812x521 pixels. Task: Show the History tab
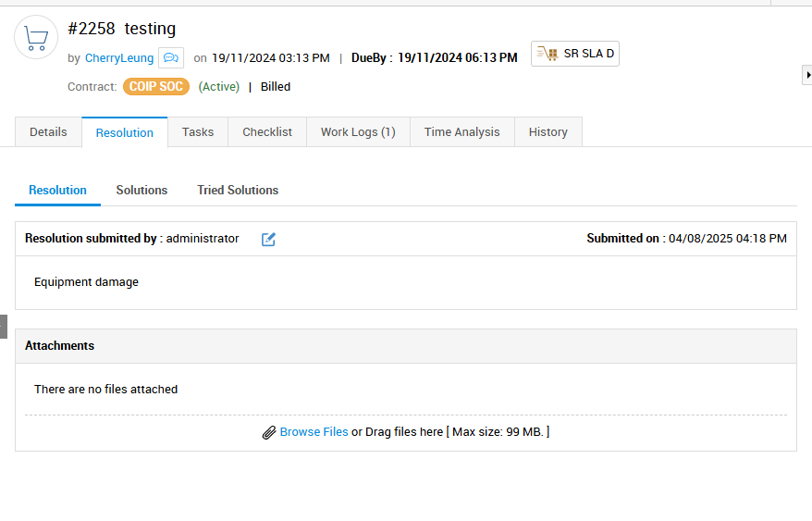(x=547, y=132)
